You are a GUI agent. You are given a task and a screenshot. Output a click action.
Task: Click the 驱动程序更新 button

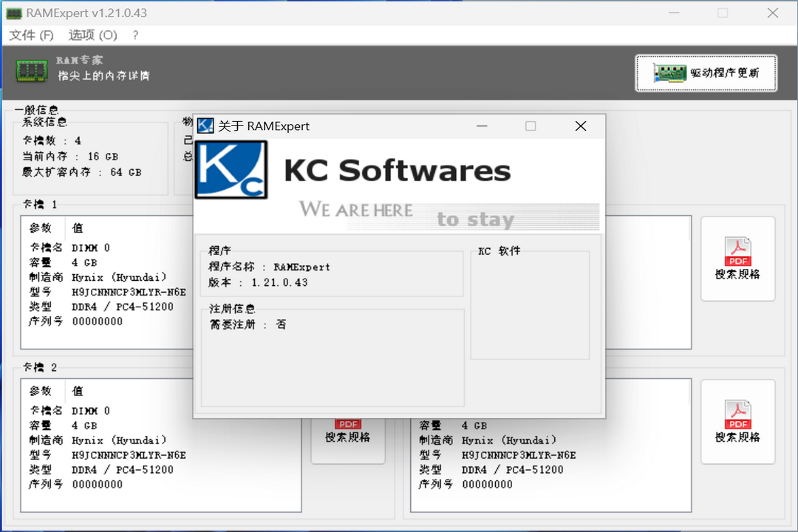point(706,73)
